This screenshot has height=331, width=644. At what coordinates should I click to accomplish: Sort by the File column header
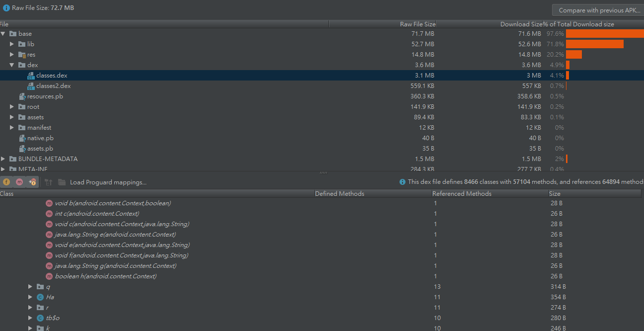coord(164,24)
